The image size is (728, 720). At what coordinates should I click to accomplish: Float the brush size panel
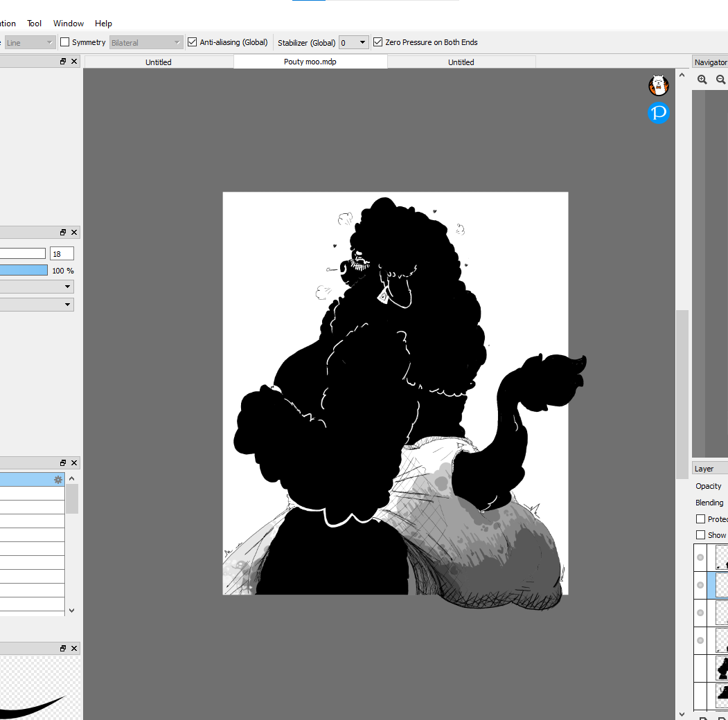pyautogui.click(x=63, y=233)
